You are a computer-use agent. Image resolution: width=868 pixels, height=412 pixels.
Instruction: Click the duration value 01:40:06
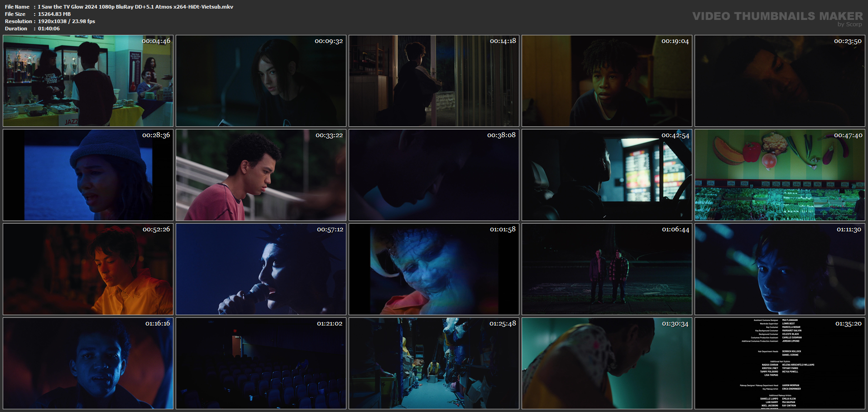[x=49, y=29]
